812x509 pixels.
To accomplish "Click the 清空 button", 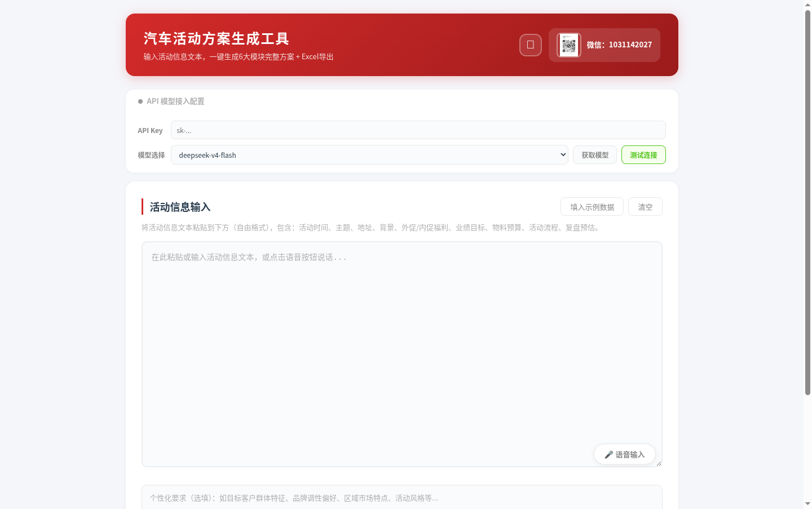I will [645, 207].
